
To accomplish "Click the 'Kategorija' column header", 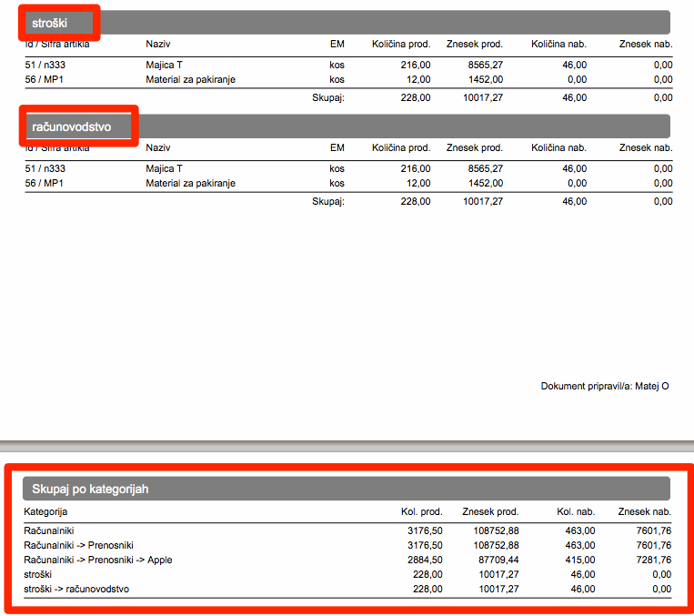I will pyautogui.click(x=45, y=511).
